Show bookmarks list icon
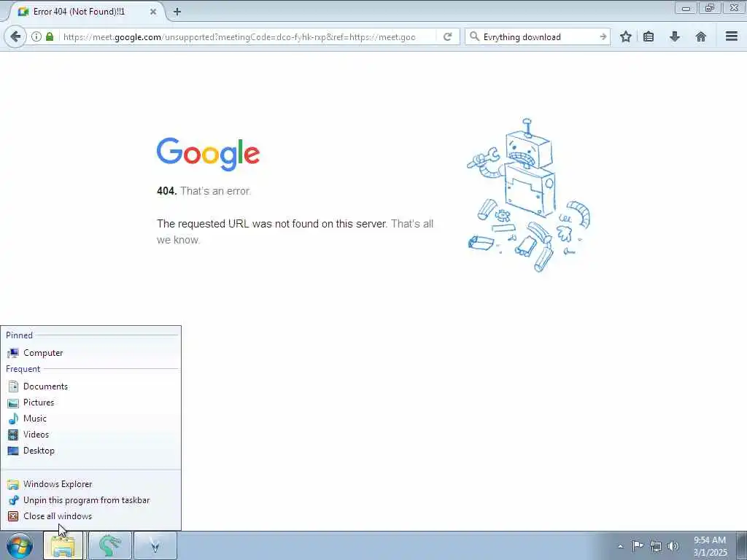747x560 pixels. (x=649, y=36)
